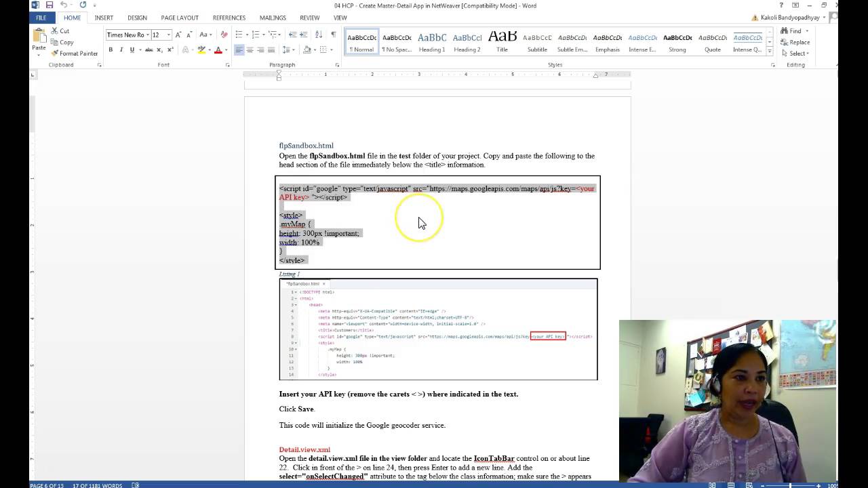Decrease paragraph indent

pyautogui.click(x=293, y=35)
